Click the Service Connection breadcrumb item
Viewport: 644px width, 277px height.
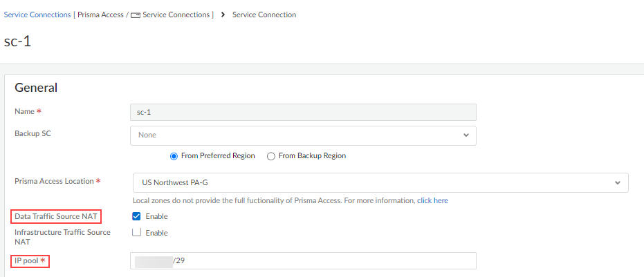(264, 15)
